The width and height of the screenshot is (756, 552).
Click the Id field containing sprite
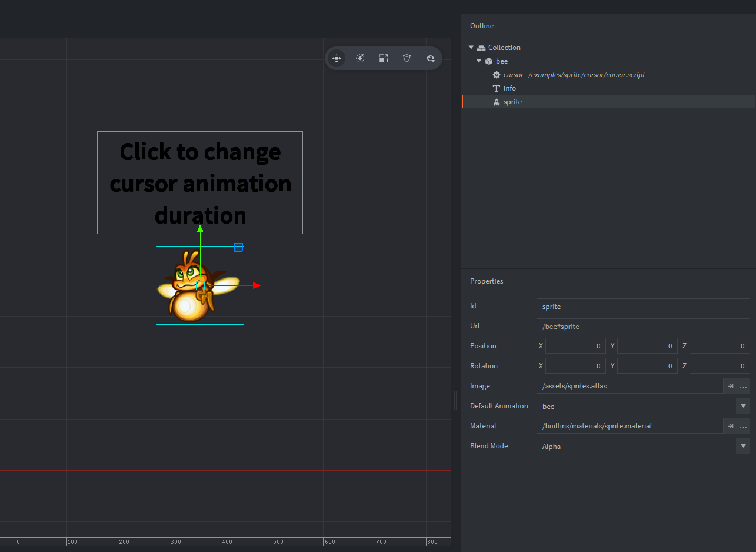[x=642, y=307]
